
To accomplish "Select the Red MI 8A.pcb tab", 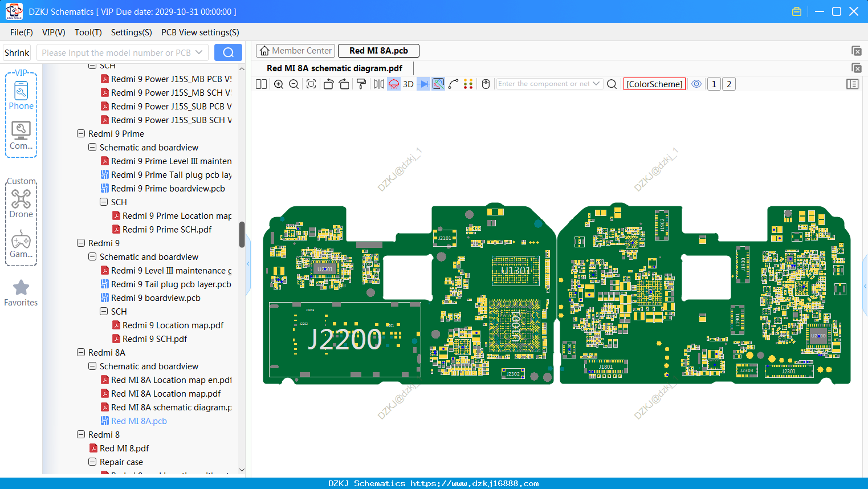I will [378, 51].
